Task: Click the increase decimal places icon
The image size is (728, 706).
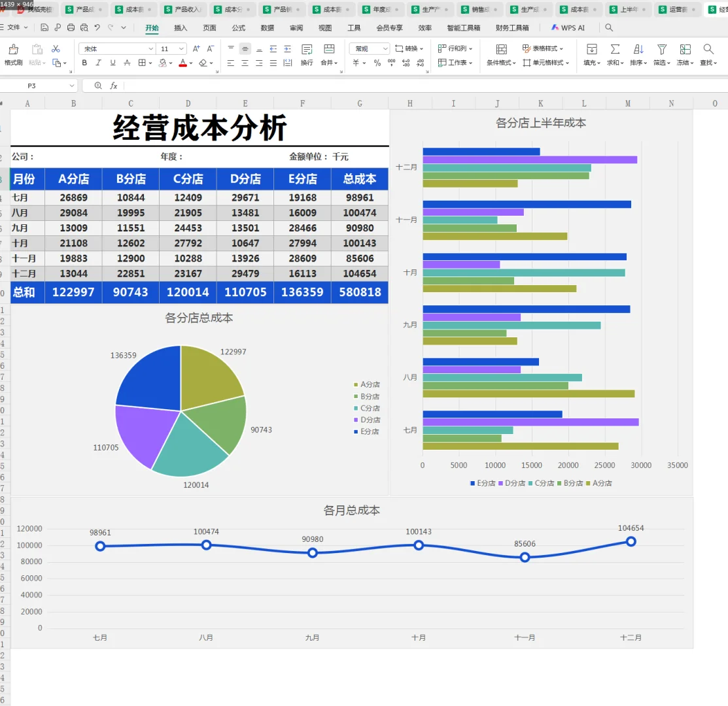Action: pos(406,63)
